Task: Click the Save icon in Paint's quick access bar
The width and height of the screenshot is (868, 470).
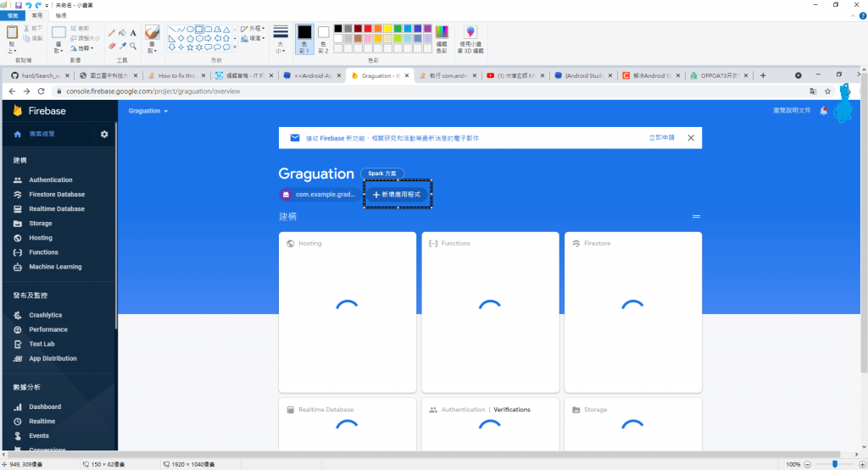Action: click(x=19, y=5)
